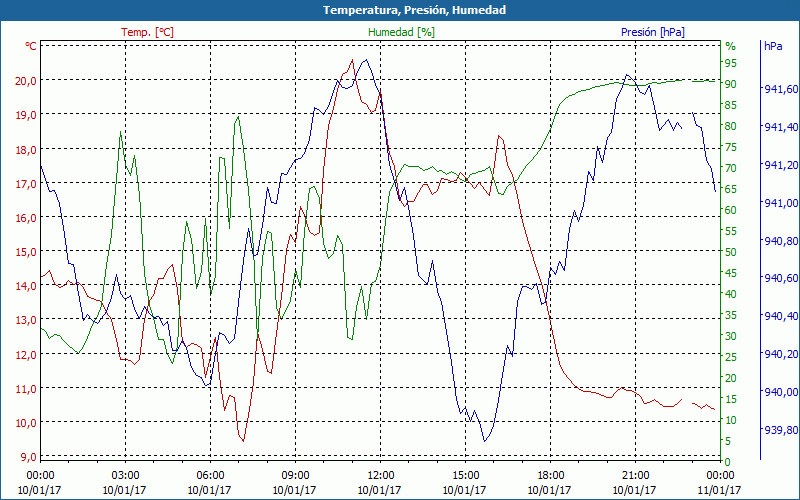Click the '941,40' pressure axis value
The image size is (800, 500).
[780, 127]
